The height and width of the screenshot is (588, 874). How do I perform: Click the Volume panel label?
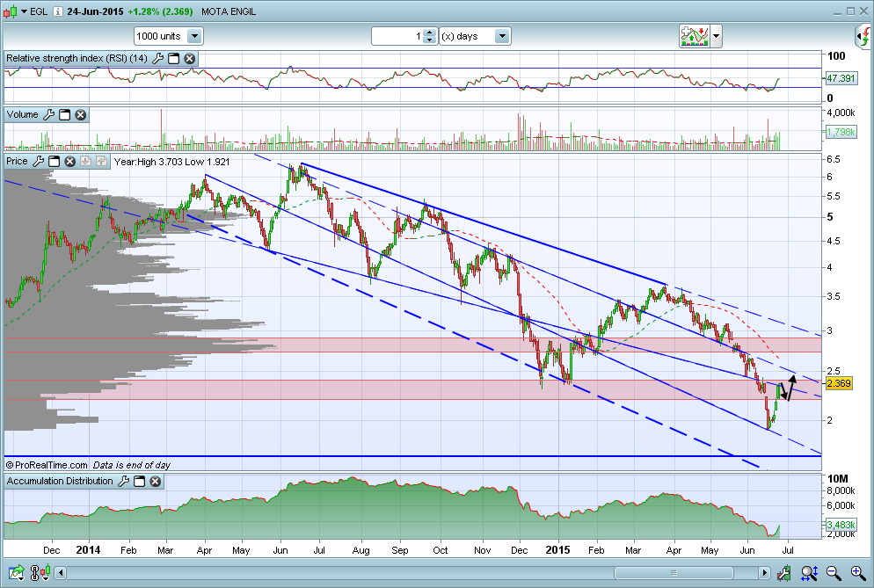pyautogui.click(x=22, y=115)
